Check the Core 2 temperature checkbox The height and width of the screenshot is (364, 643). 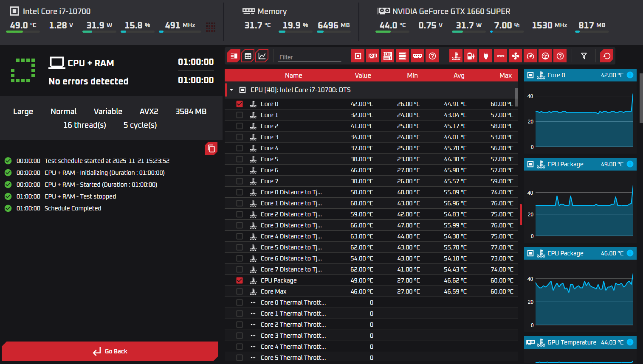coord(240,126)
